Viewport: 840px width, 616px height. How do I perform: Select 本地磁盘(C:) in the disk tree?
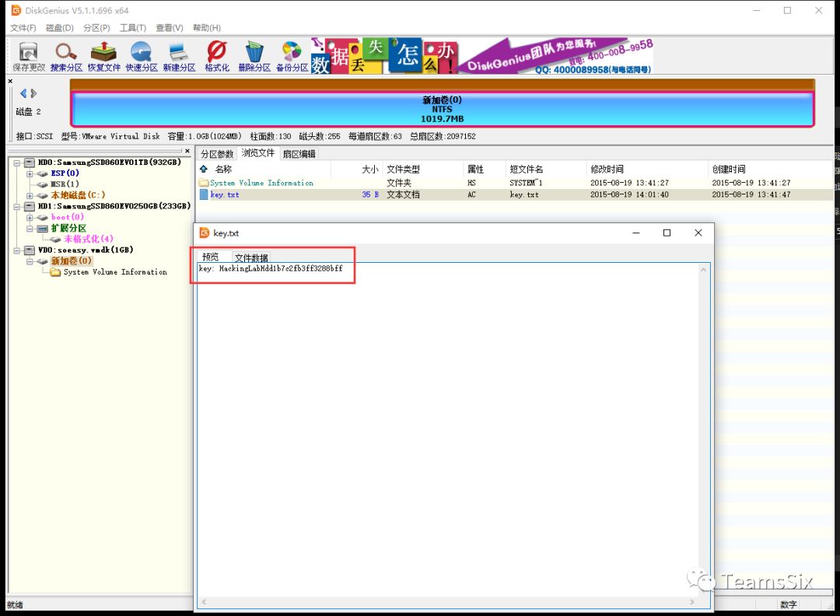tap(79, 195)
